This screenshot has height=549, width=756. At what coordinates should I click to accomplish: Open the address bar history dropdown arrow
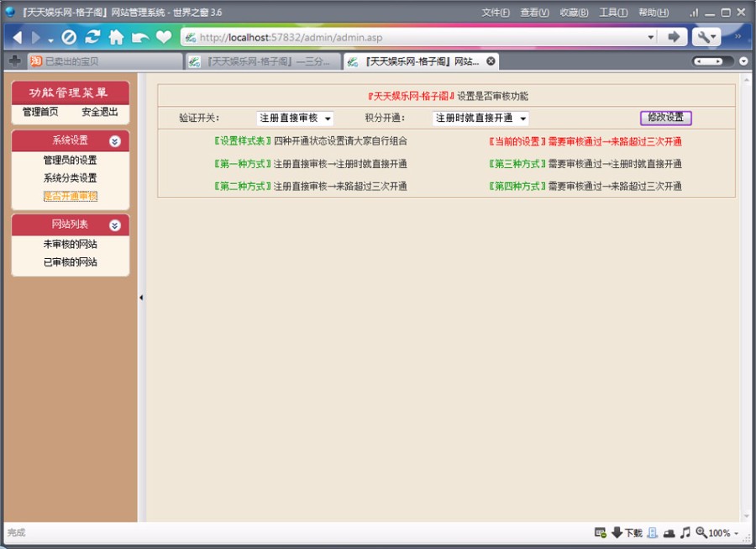point(652,37)
